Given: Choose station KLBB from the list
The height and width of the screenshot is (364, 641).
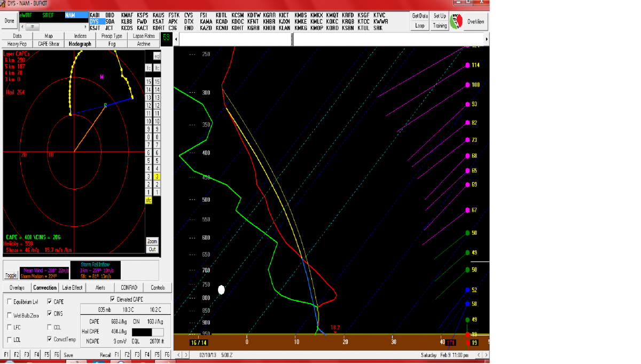Looking at the screenshot, I should click(127, 21).
